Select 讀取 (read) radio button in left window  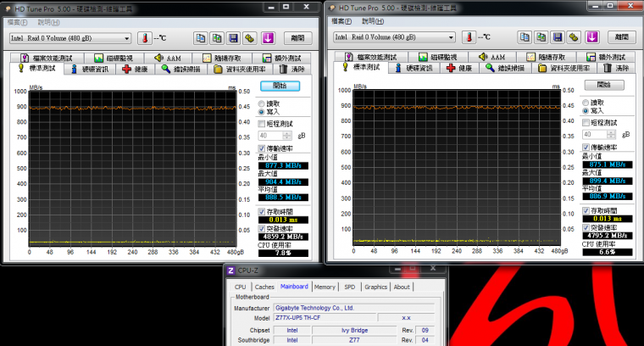pyautogui.click(x=262, y=103)
